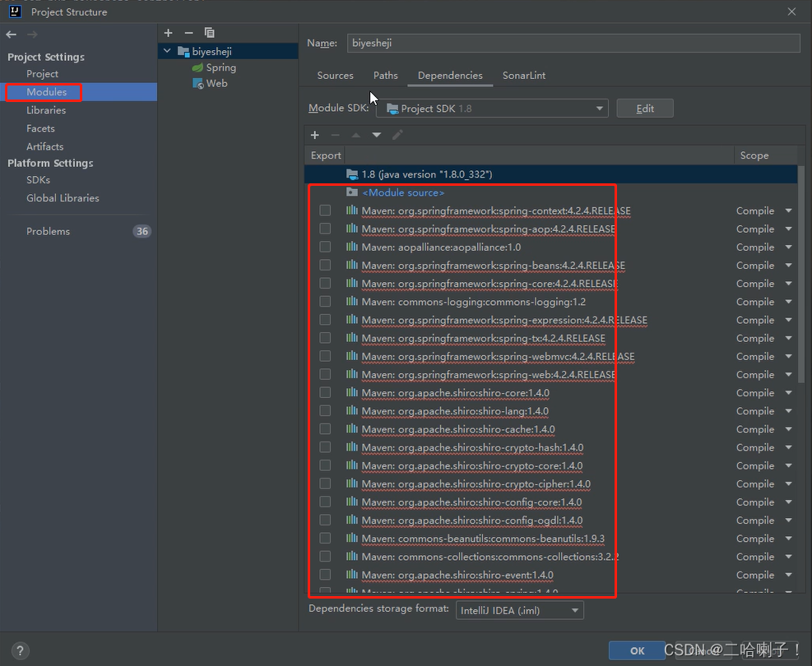Viewport: 812px width, 666px height.
Task: Move dependency up arrow
Action: (x=355, y=135)
